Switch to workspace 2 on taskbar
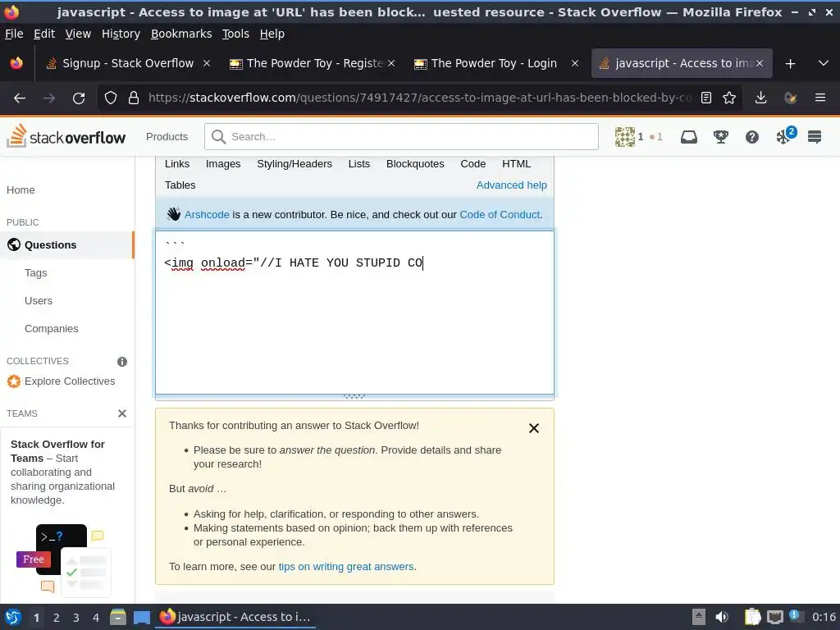 pyautogui.click(x=57, y=618)
